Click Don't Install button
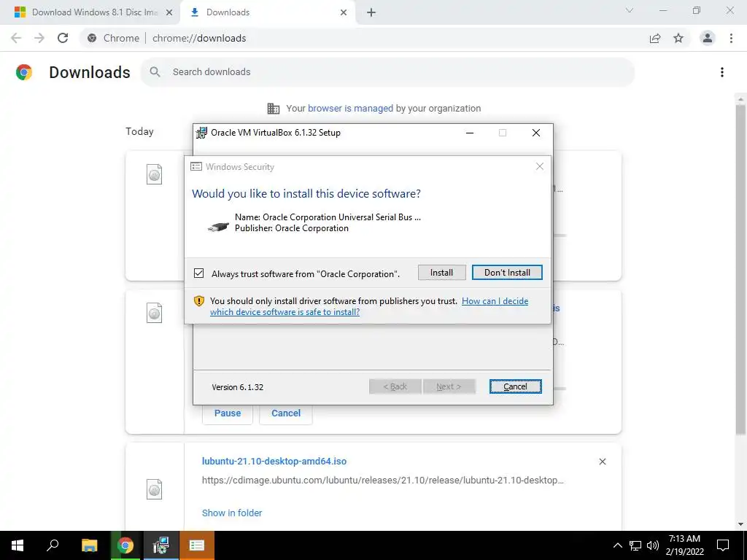This screenshot has width=747, height=560. [507, 273]
